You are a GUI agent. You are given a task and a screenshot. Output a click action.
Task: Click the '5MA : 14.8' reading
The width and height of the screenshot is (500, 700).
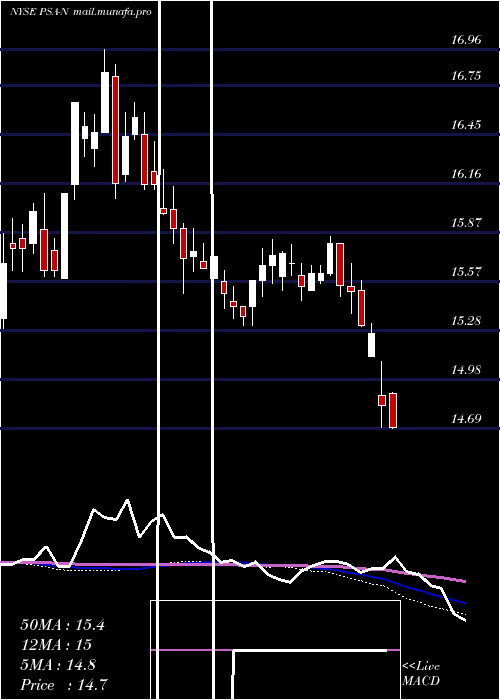click(58, 665)
